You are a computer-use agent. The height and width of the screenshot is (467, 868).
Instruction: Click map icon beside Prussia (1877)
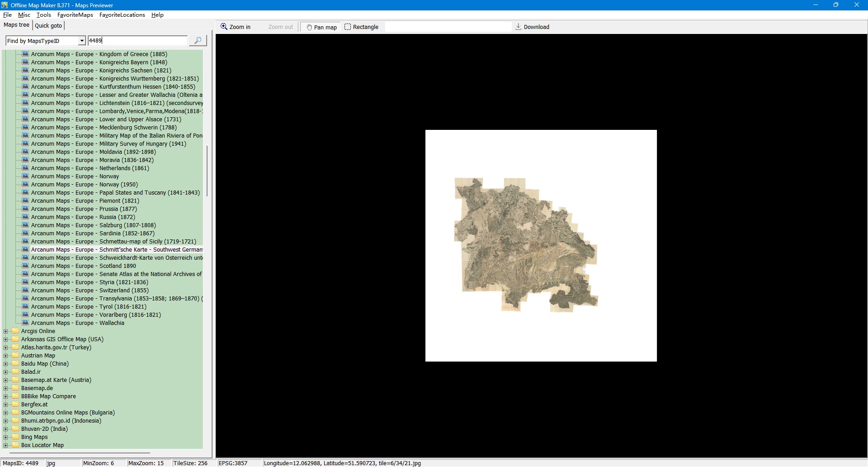pyautogui.click(x=25, y=209)
